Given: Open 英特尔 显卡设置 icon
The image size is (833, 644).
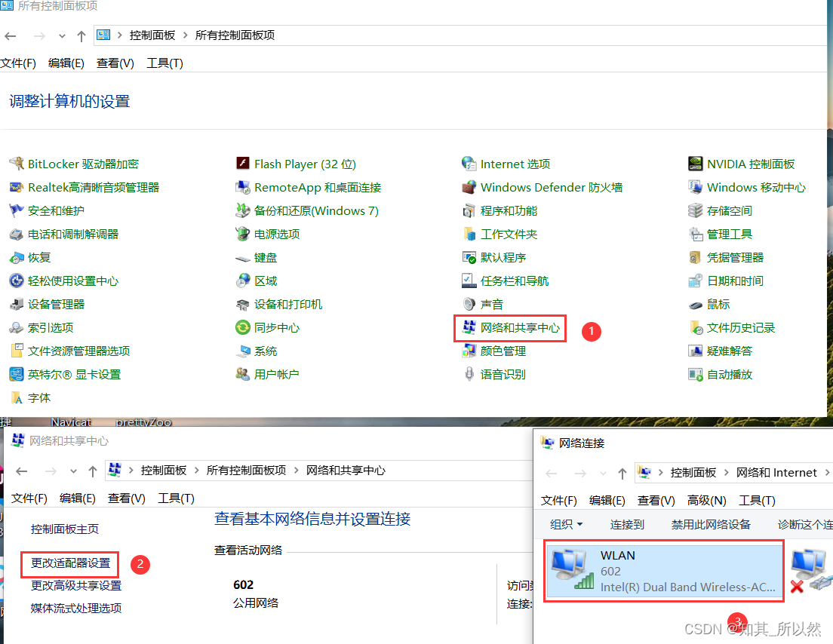Looking at the screenshot, I should pyautogui.click(x=17, y=374).
